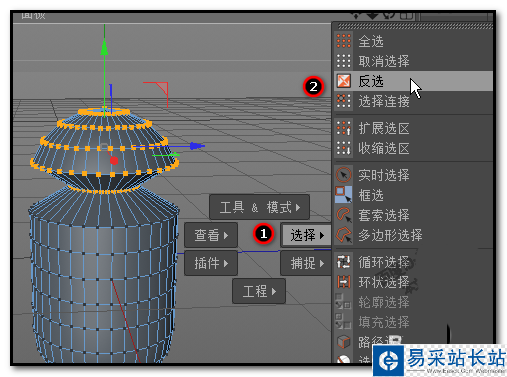The height and width of the screenshot is (377, 507).
Task: Click the 扩展选区 (Grow Selection) icon
Action: point(344,128)
